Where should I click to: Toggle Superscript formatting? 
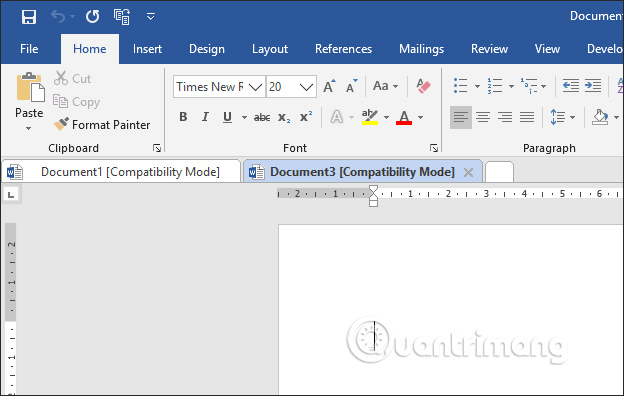tap(306, 117)
